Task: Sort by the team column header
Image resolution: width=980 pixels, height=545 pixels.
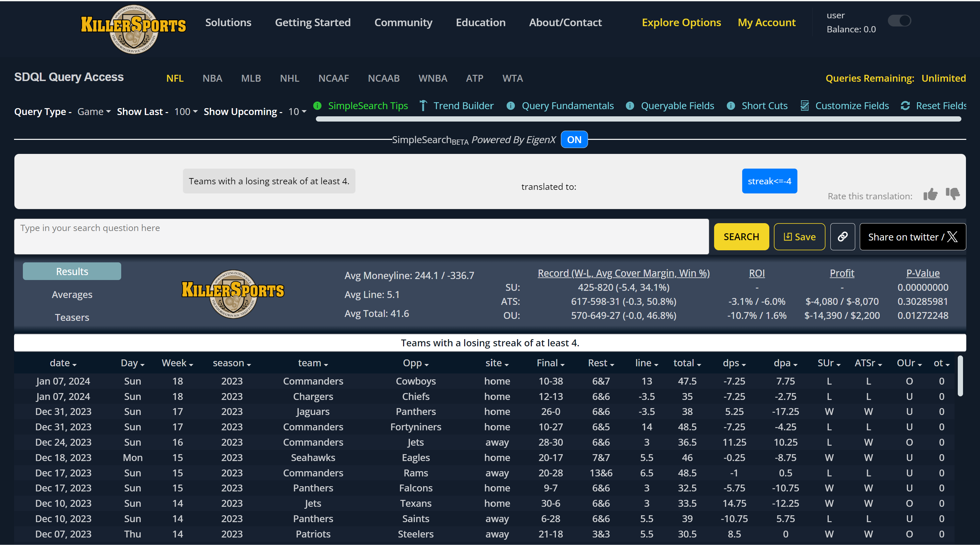Action: click(x=313, y=363)
